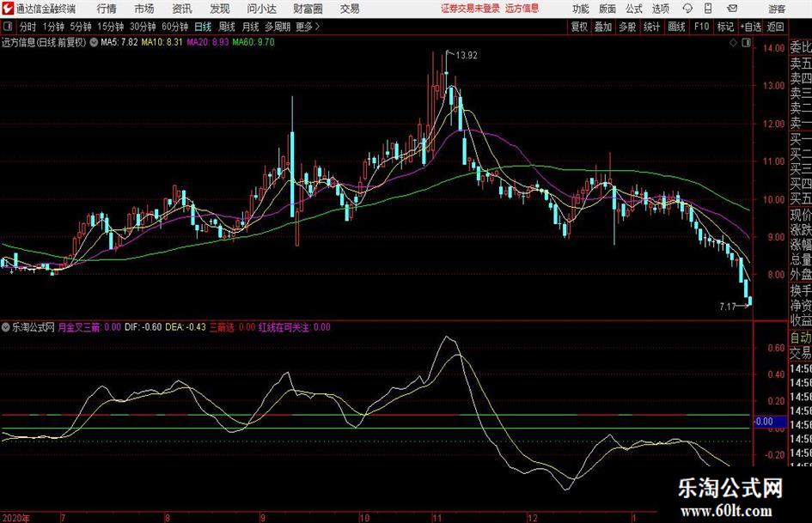Add stock with the +自选 button
This screenshot has width=812, height=523.
click(x=750, y=27)
